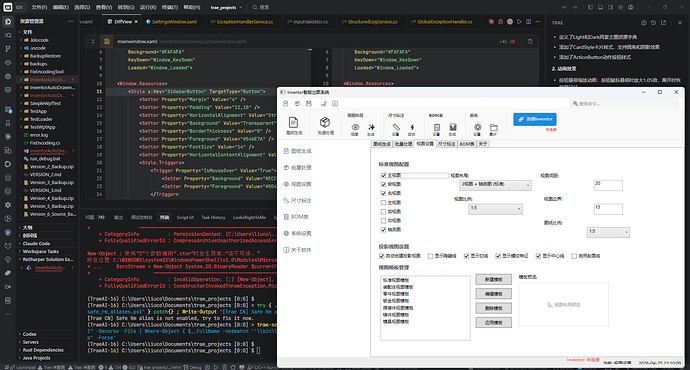
Task: Click the explorer more actions ellipsis
Action: 71,21
